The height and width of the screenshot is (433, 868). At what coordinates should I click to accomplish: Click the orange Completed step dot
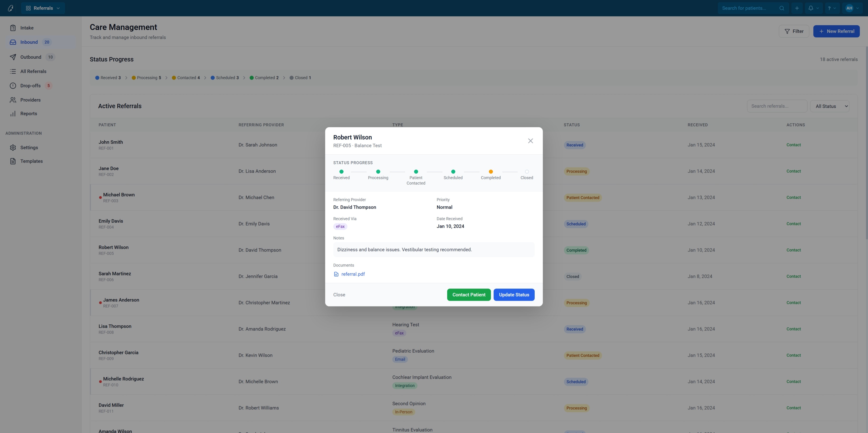491,172
